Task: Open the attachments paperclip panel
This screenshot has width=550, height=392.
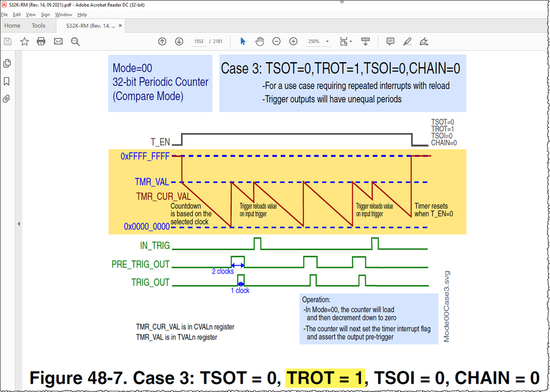Action: pyautogui.click(x=7, y=99)
